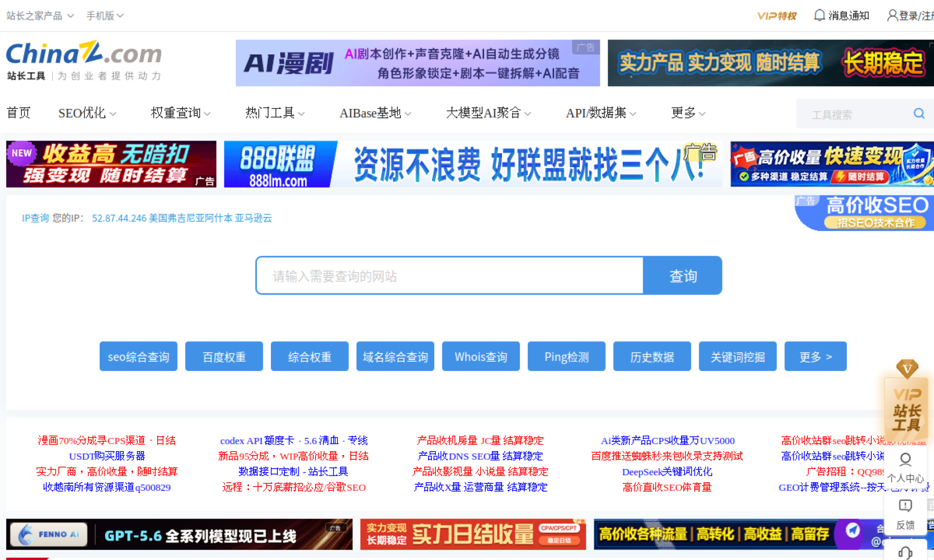Open the 高价收量快速变现 banner
Image resolution: width=934 pixels, height=560 pixels.
point(832,164)
